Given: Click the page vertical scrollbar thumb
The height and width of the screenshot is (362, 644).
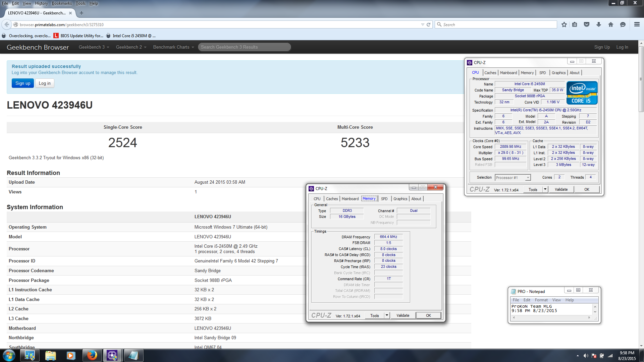Looking at the screenshot, I should (641, 79).
